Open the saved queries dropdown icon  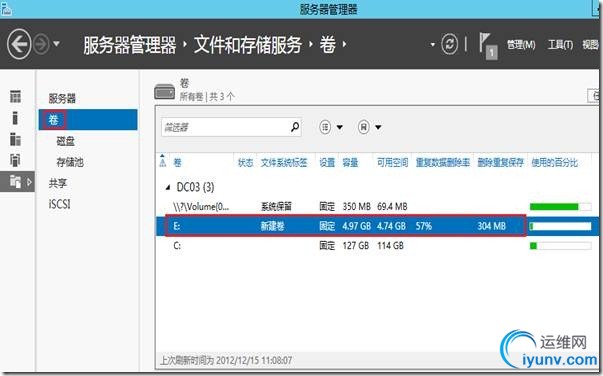coord(369,127)
